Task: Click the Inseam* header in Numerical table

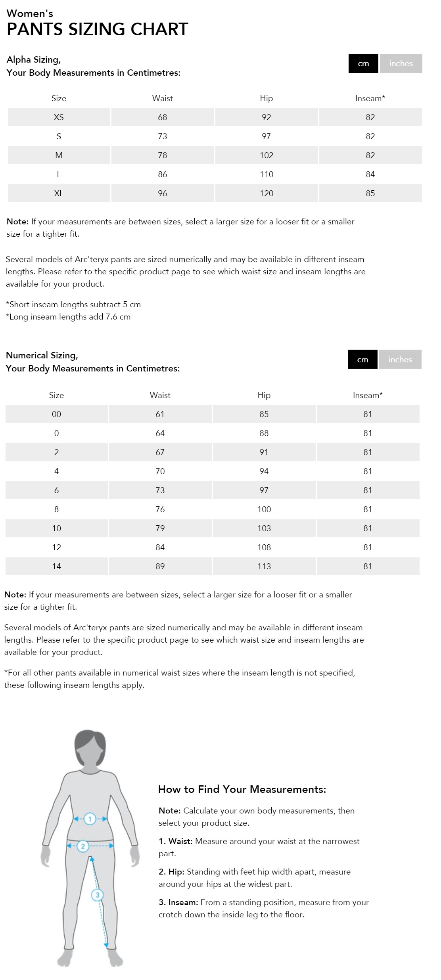Action: pos(368,395)
